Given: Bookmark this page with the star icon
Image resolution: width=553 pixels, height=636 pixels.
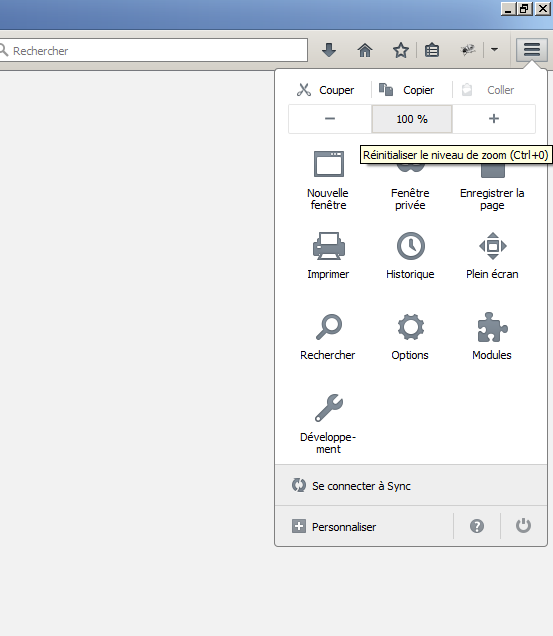Looking at the screenshot, I should [400, 50].
